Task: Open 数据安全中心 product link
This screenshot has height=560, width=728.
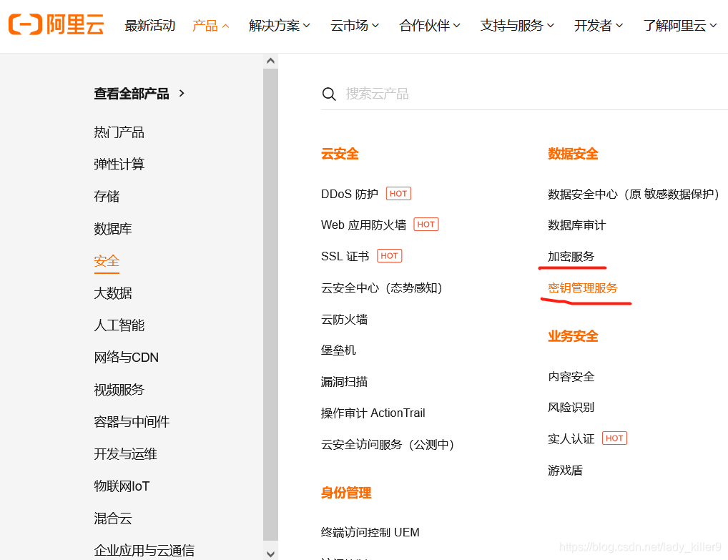Action: click(634, 194)
